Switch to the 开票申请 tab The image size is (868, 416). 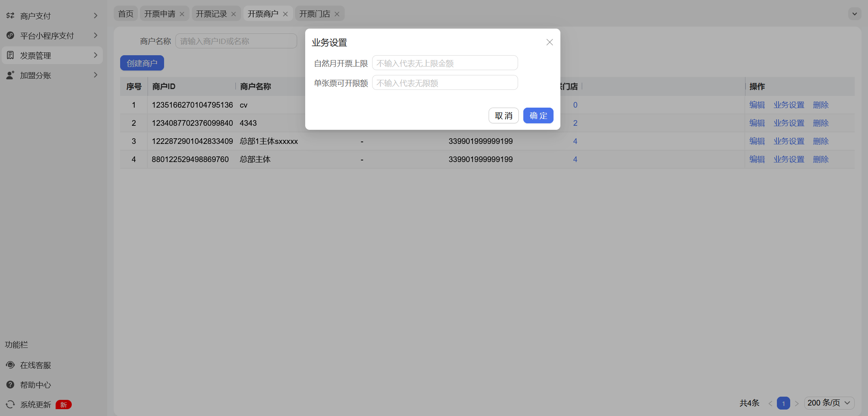[x=160, y=14]
